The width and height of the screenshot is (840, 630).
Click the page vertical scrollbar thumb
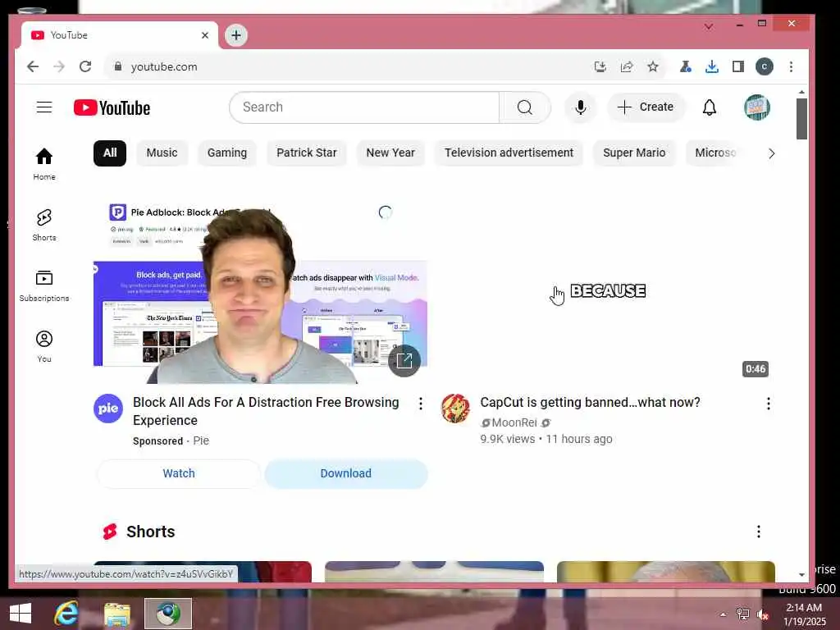point(801,119)
